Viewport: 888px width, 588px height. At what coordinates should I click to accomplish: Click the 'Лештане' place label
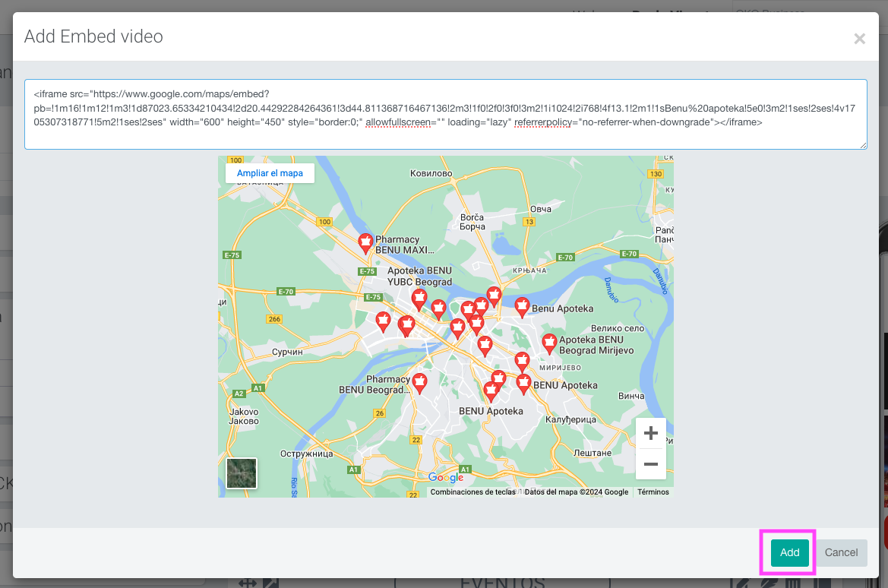[x=593, y=454]
